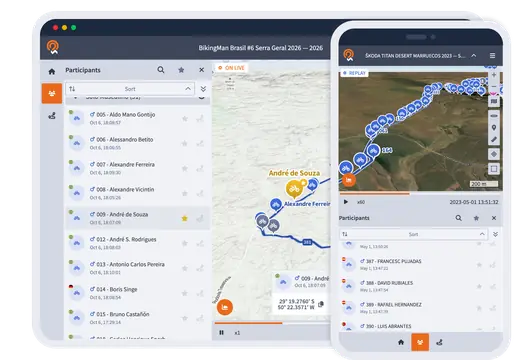Open the hamburger menu on the phone
520x360 pixels.
point(492,55)
